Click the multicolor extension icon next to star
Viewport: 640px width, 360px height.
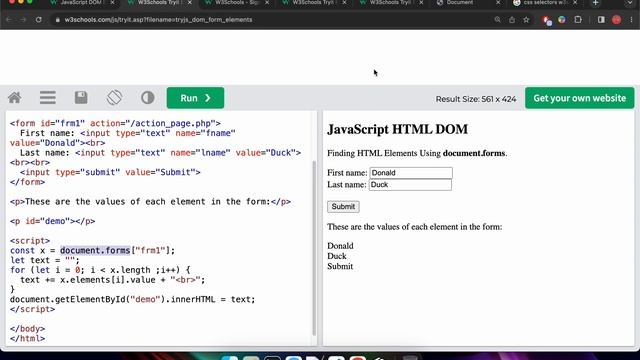pos(562,20)
